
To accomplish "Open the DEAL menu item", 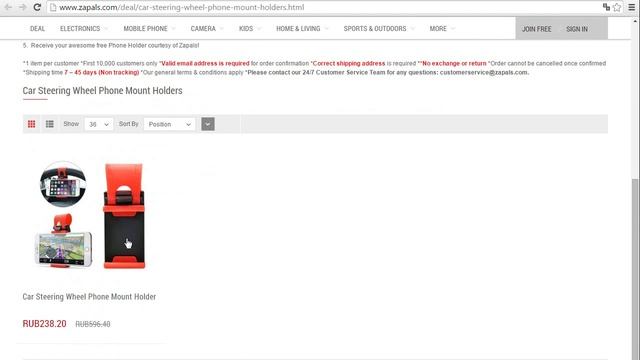I will click(x=37, y=29).
